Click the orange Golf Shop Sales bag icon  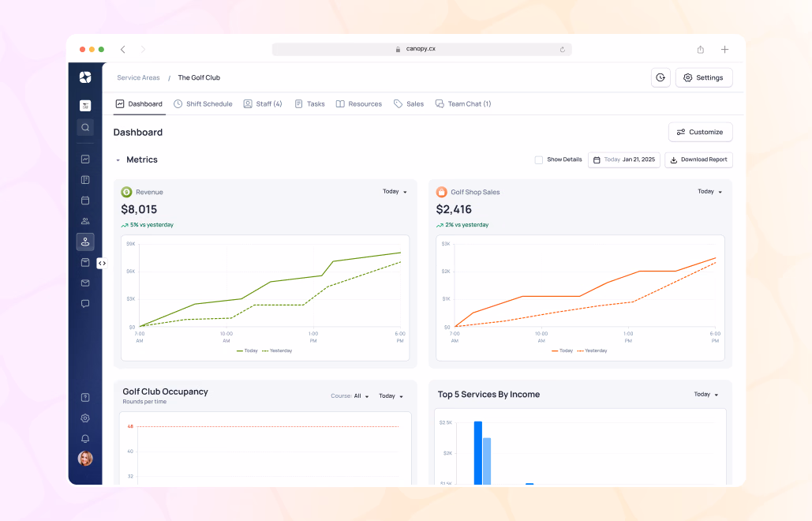(441, 192)
